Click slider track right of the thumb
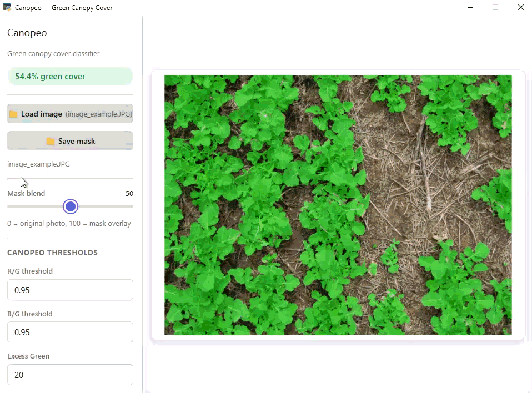 pos(106,206)
